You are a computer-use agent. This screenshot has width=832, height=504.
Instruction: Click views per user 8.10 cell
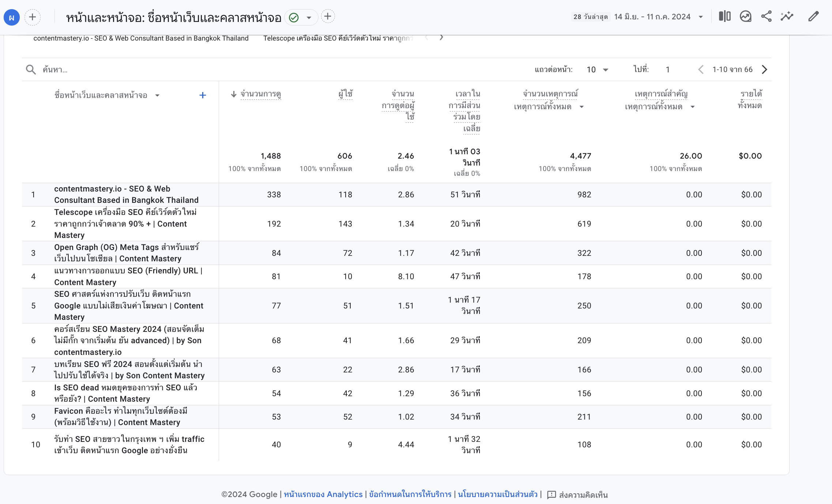tap(406, 276)
